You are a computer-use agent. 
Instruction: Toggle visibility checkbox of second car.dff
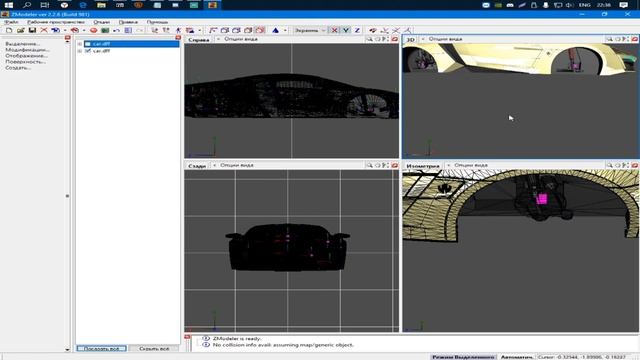point(88,51)
